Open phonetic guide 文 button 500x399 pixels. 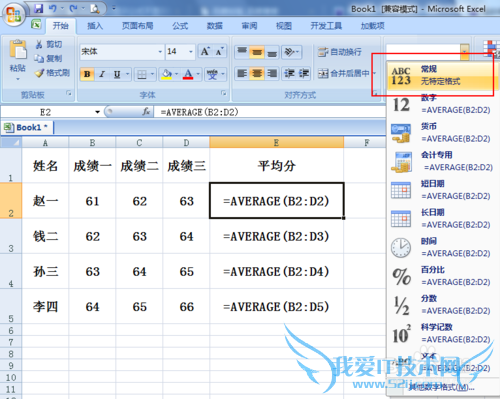click(x=212, y=74)
